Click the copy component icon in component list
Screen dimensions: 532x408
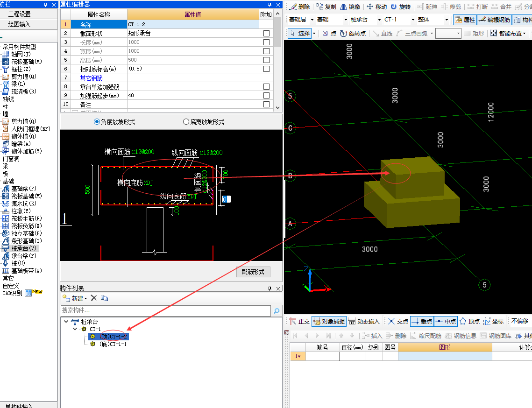point(105,298)
